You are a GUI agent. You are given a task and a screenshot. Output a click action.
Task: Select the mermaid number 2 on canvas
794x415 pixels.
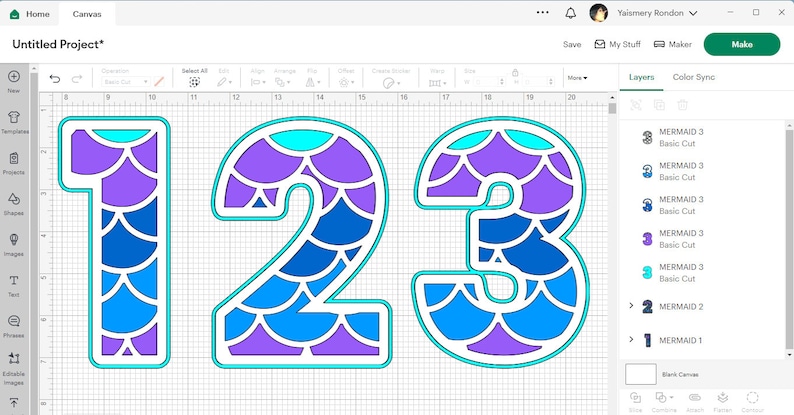pos(301,243)
